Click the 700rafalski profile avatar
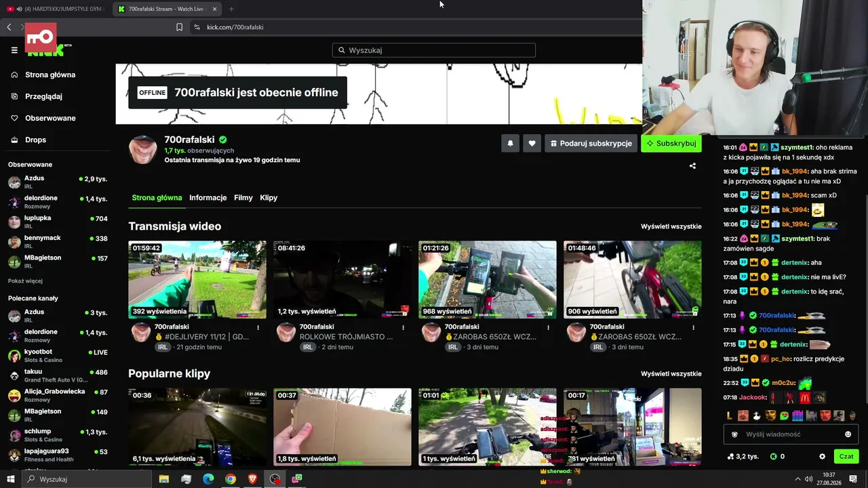 click(x=143, y=149)
